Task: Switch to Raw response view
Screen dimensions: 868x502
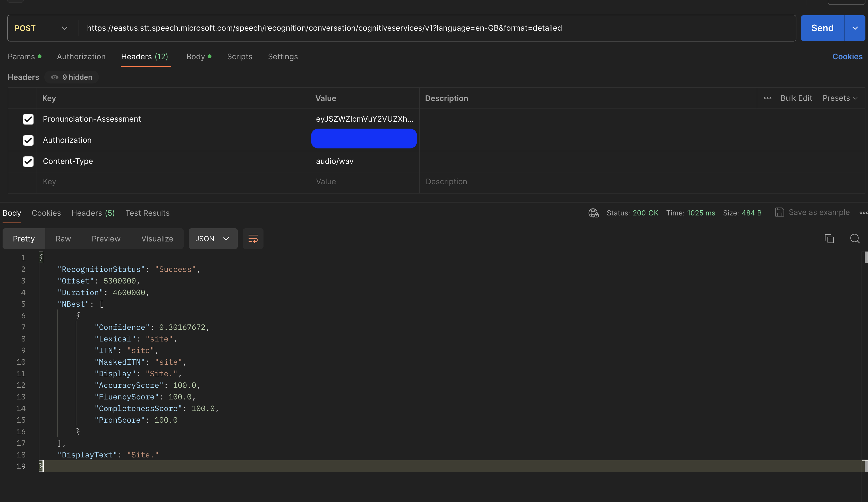Action: coord(63,239)
